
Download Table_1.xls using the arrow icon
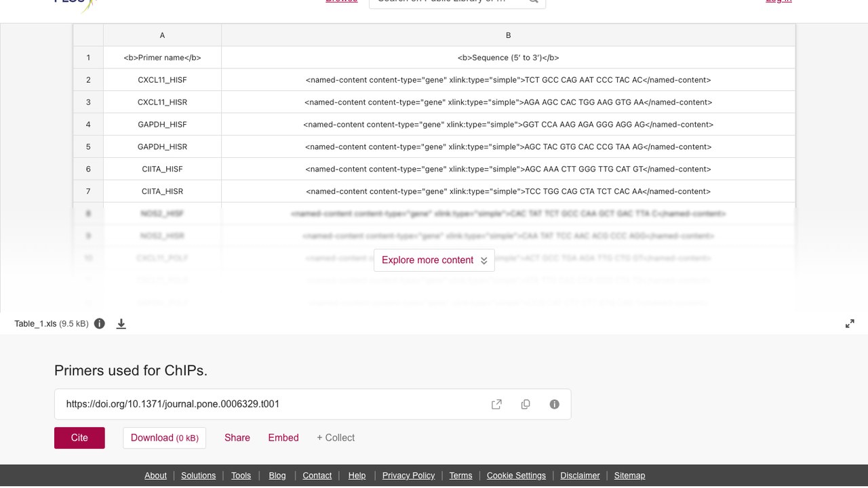121,324
